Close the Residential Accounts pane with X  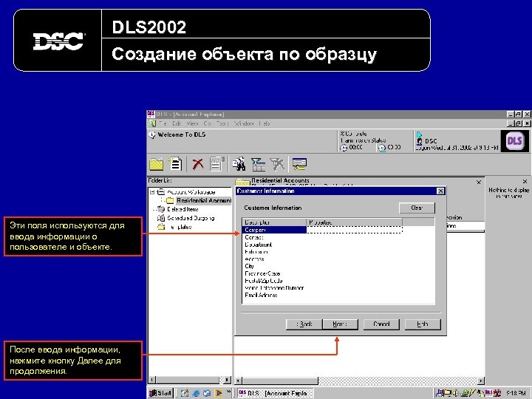point(478,183)
